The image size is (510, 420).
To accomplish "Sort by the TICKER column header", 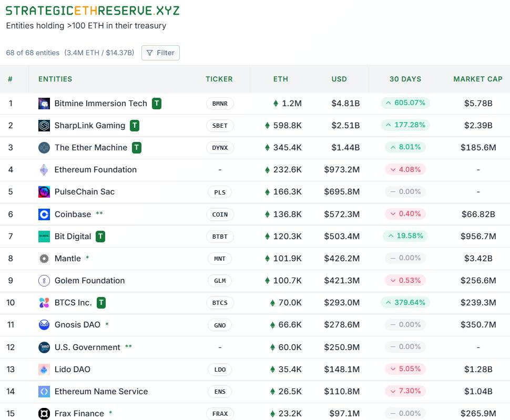I will (219, 79).
